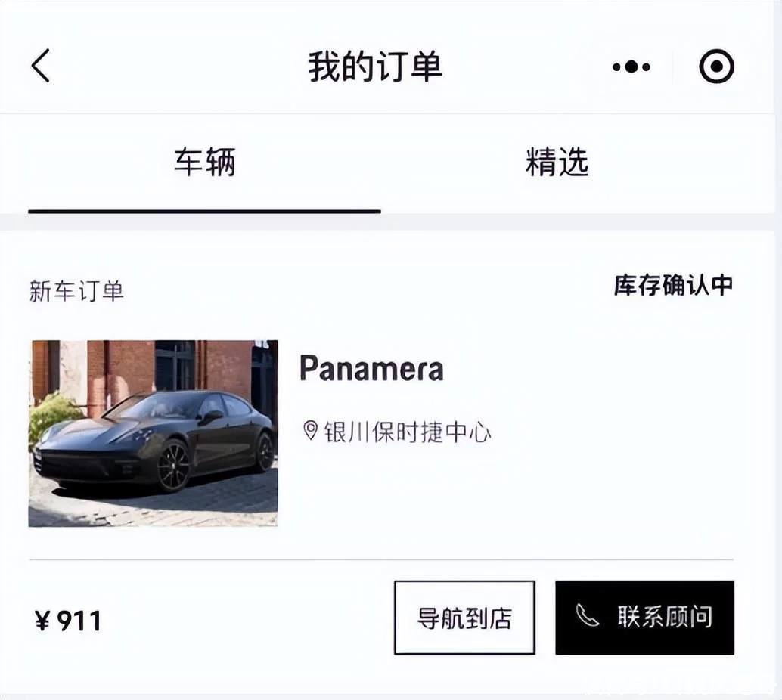Click the phone handset icon in black button
The height and width of the screenshot is (700, 782).
pos(587,615)
